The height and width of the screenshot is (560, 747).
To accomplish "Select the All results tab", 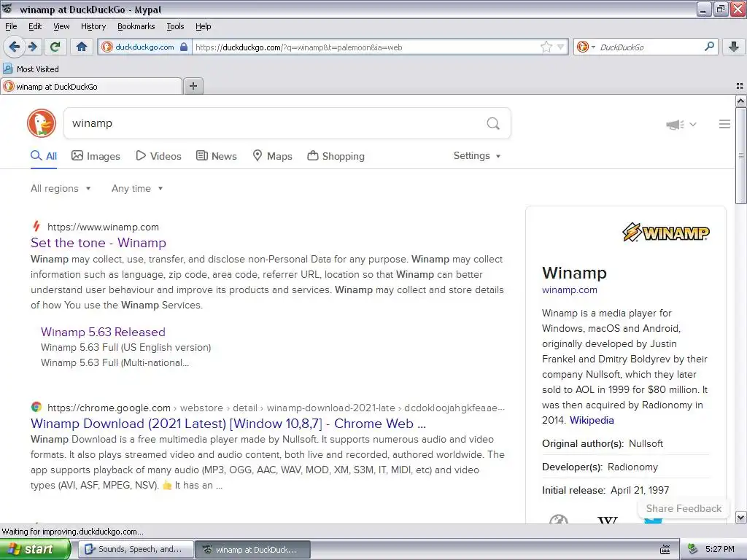I will tap(44, 156).
